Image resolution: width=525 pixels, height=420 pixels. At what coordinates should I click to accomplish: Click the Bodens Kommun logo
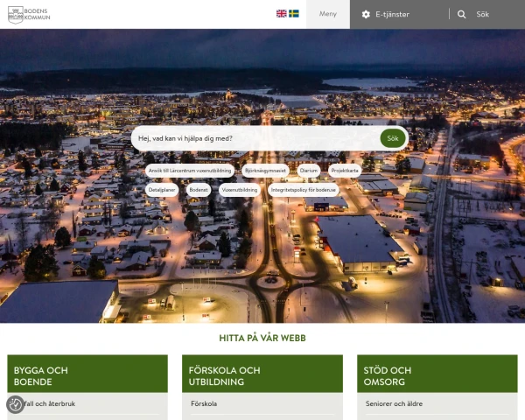click(x=29, y=14)
